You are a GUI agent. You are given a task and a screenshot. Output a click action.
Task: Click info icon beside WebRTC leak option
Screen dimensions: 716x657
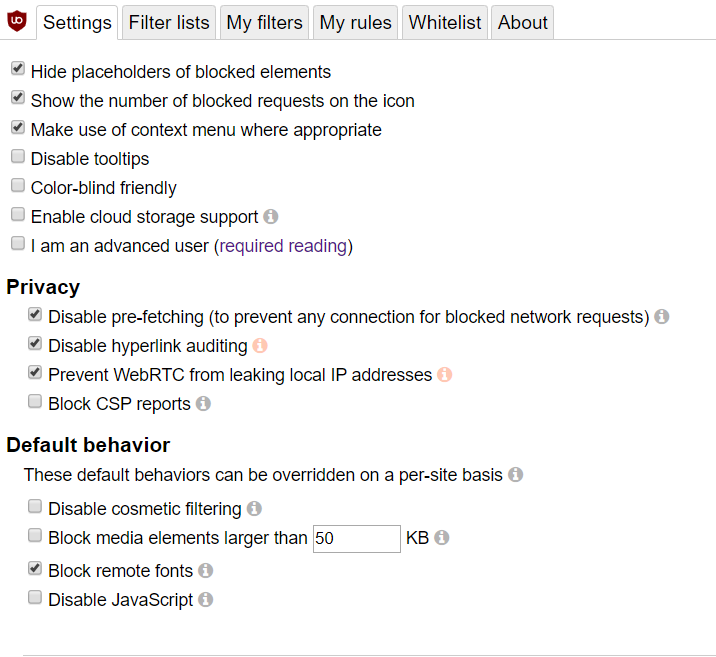tap(445, 375)
